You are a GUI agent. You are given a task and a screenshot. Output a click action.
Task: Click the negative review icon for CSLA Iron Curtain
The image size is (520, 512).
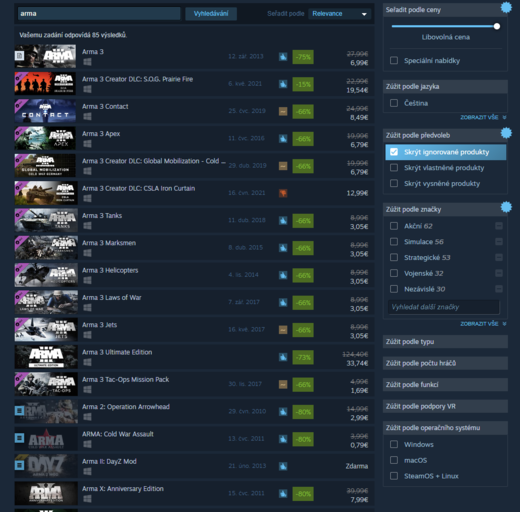(x=283, y=193)
